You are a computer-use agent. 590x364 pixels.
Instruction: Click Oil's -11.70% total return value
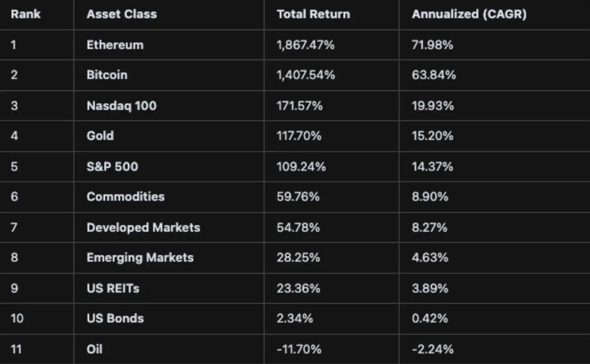tap(299, 349)
